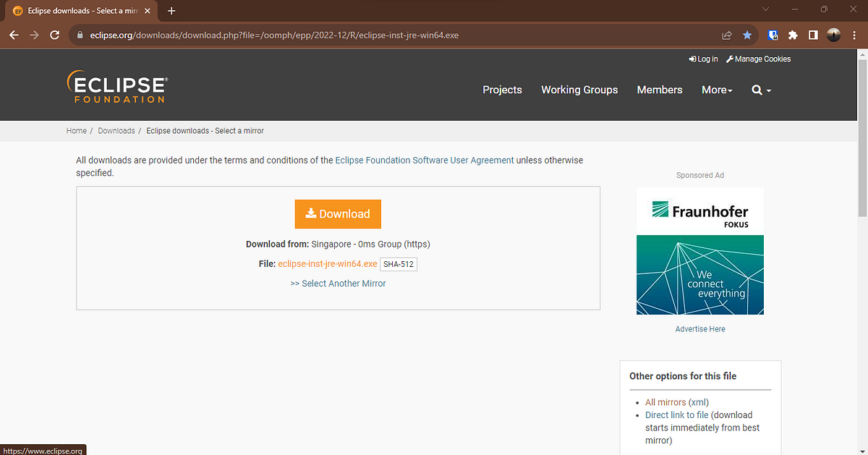Open the Eclipse site search magnifier

757,90
